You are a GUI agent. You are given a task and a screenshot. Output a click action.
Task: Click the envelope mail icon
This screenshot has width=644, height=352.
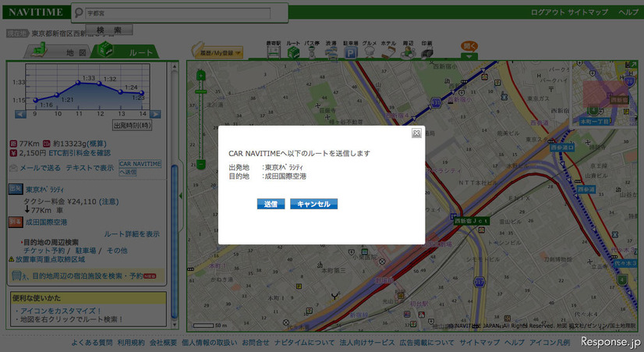click(13, 168)
